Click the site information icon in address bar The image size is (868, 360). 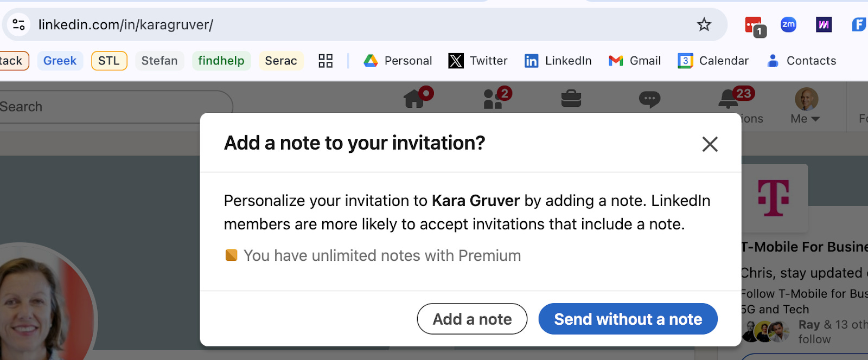(x=19, y=24)
